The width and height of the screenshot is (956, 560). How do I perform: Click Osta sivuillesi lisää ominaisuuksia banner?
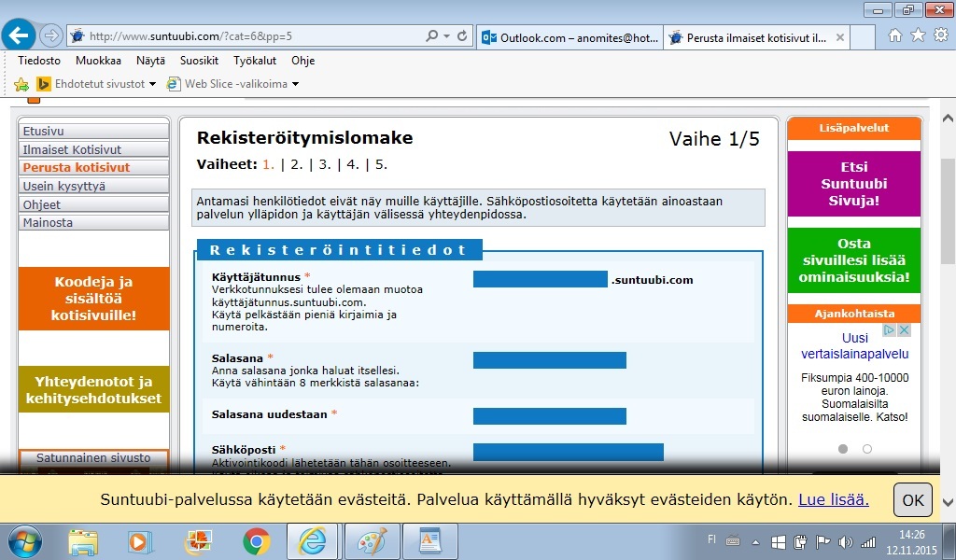(x=854, y=260)
